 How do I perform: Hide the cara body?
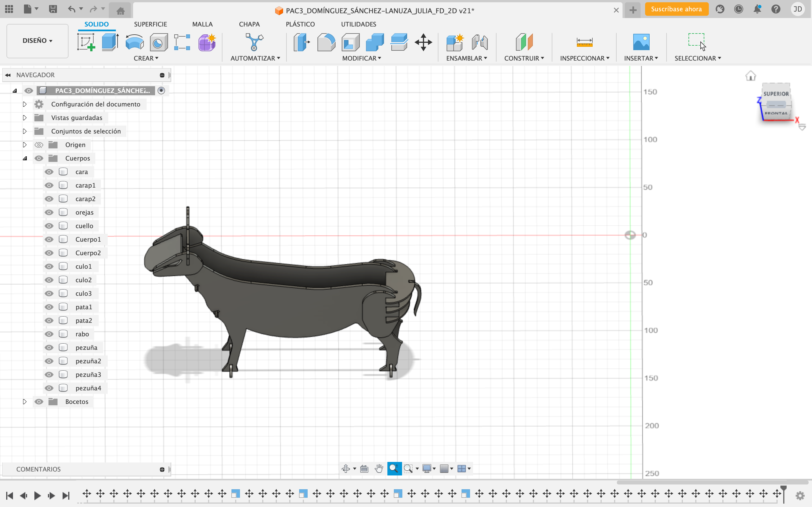(x=49, y=172)
